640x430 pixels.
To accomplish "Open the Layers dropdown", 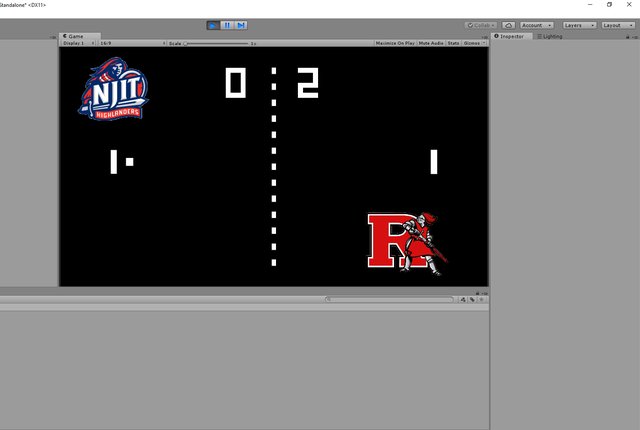I will [x=579, y=25].
